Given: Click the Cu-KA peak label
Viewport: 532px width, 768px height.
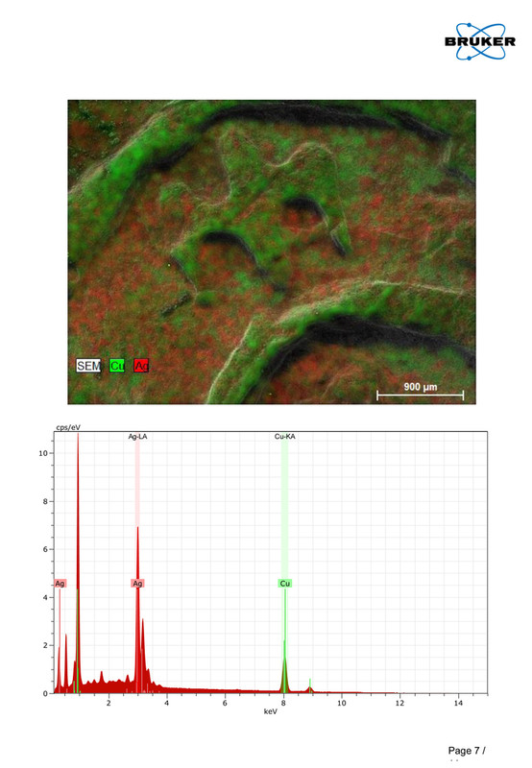Looking at the screenshot, I should tap(284, 437).
